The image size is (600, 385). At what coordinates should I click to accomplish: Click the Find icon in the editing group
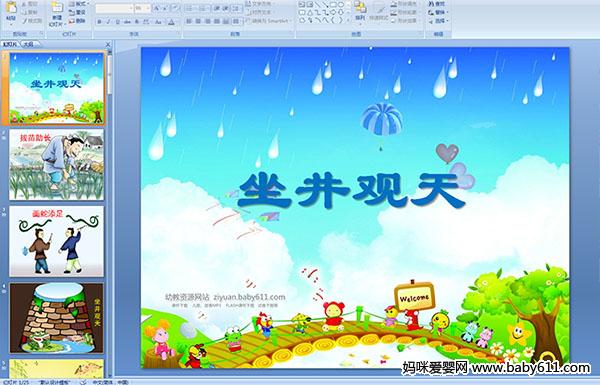pos(437,4)
